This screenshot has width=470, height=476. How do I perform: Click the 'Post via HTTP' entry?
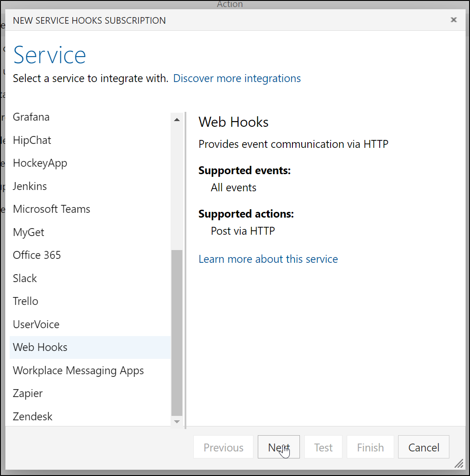click(243, 231)
